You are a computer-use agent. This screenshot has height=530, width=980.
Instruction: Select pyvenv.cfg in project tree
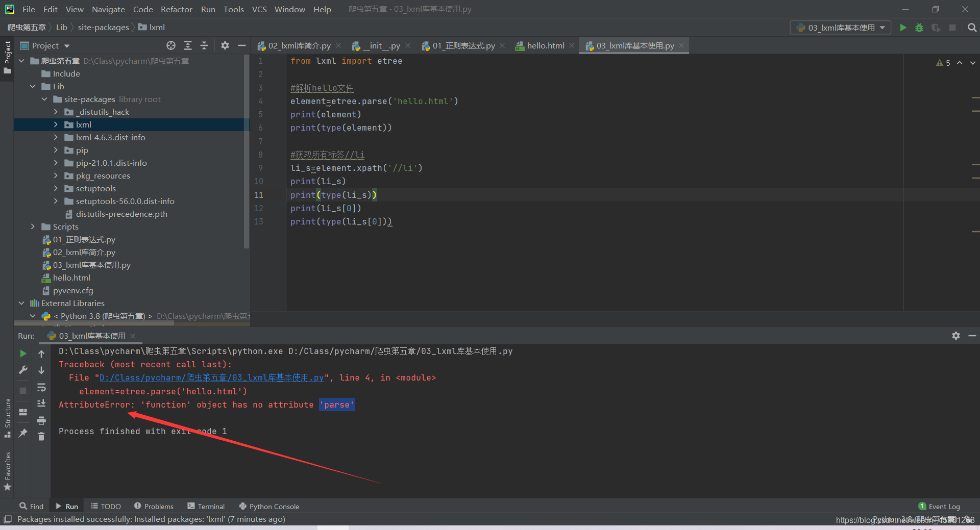(73, 290)
